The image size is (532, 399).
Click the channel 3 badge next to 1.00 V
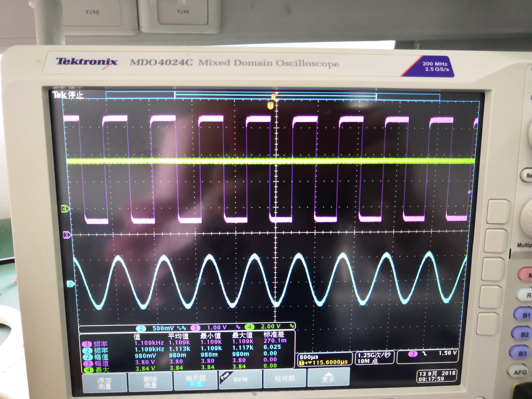[x=195, y=328]
